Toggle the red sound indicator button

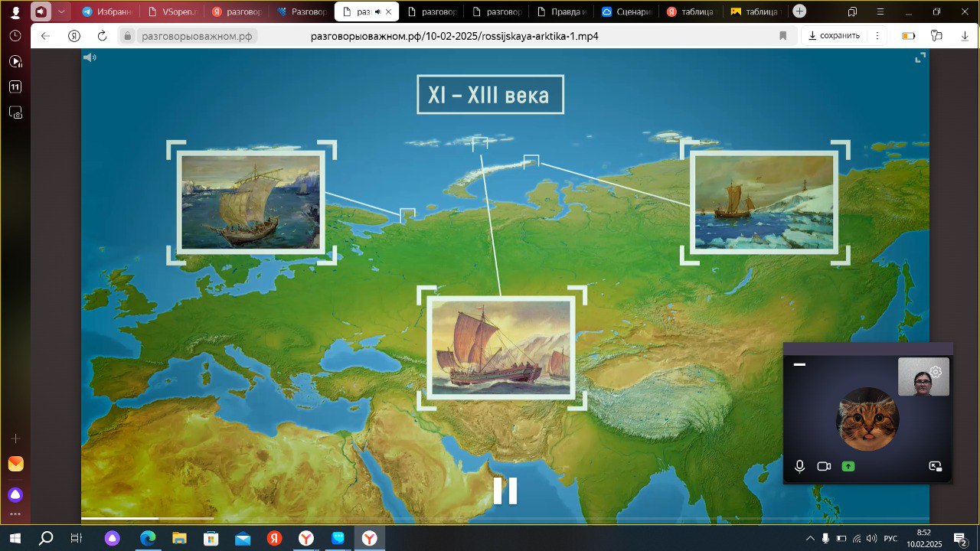point(40,11)
